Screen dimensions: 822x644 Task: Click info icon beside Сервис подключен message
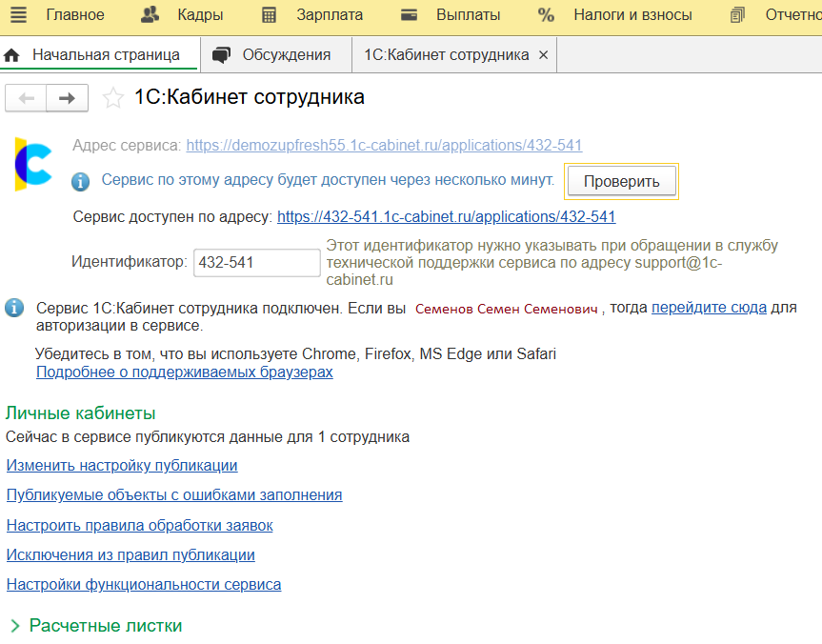click(x=14, y=308)
